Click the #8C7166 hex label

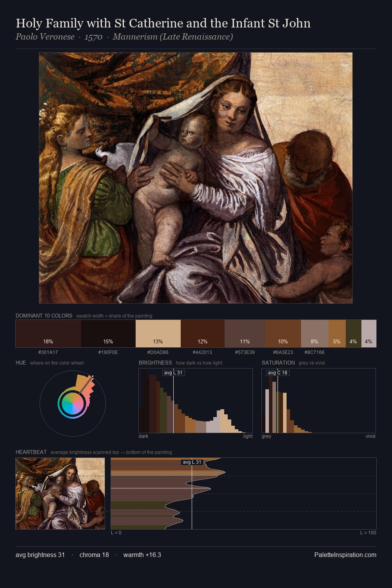(314, 352)
